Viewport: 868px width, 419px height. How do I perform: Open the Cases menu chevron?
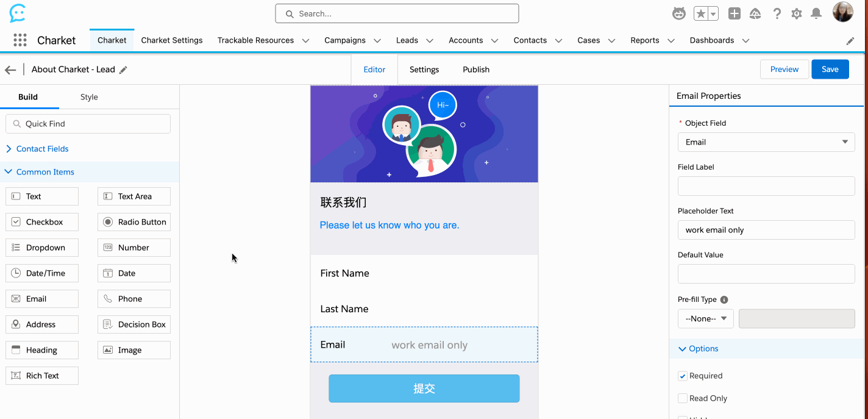pyautogui.click(x=611, y=41)
